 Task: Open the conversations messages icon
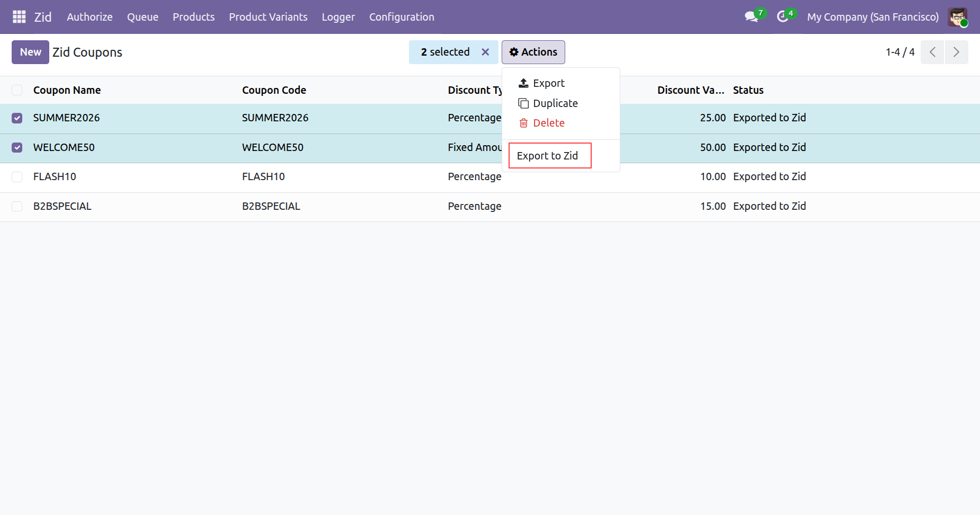[x=751, y=17]
